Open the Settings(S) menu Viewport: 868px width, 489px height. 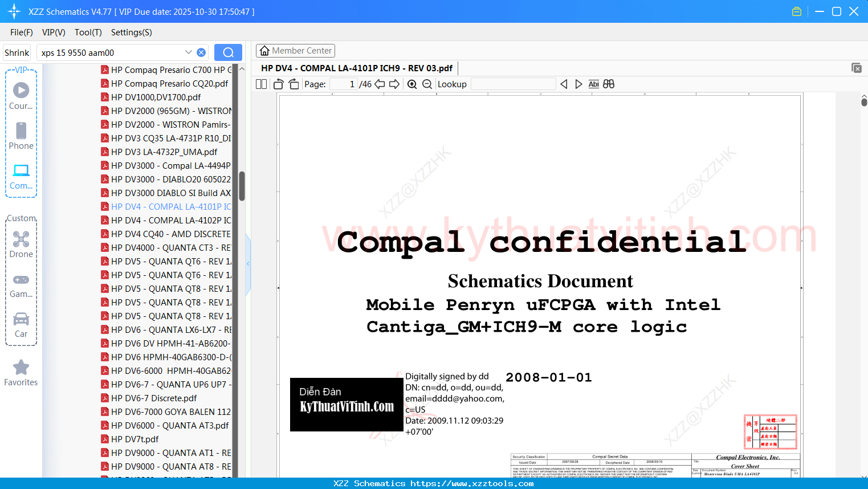[x=132, y=32]
